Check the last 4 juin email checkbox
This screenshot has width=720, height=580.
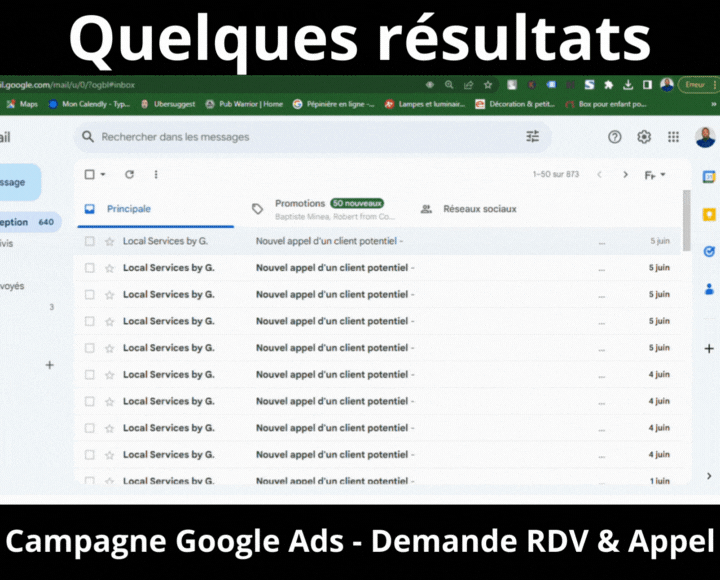[90, 455]
